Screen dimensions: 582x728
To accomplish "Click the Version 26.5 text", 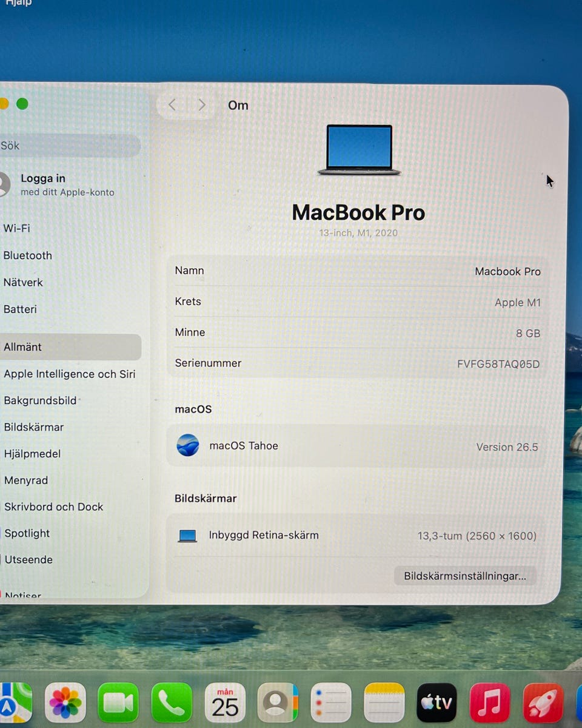I will [507, 447].
